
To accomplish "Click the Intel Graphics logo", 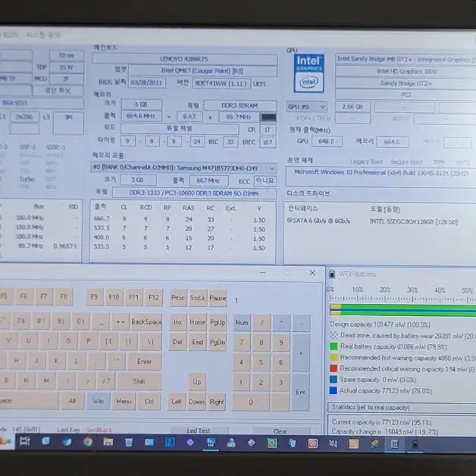I will pos(309,74).
